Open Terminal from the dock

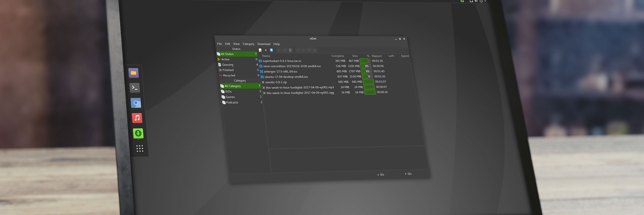[135, 88]
